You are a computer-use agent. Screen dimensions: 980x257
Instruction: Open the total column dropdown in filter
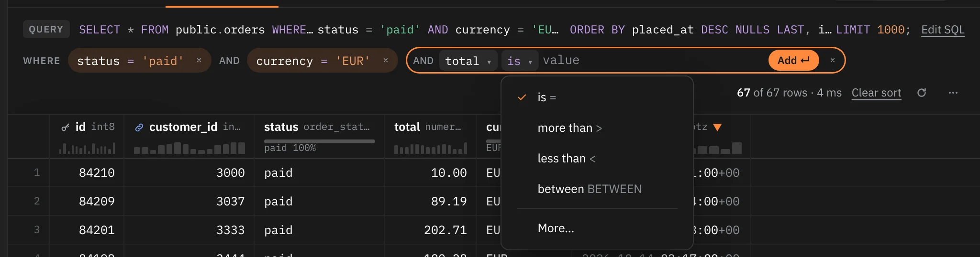coord(468,61)
